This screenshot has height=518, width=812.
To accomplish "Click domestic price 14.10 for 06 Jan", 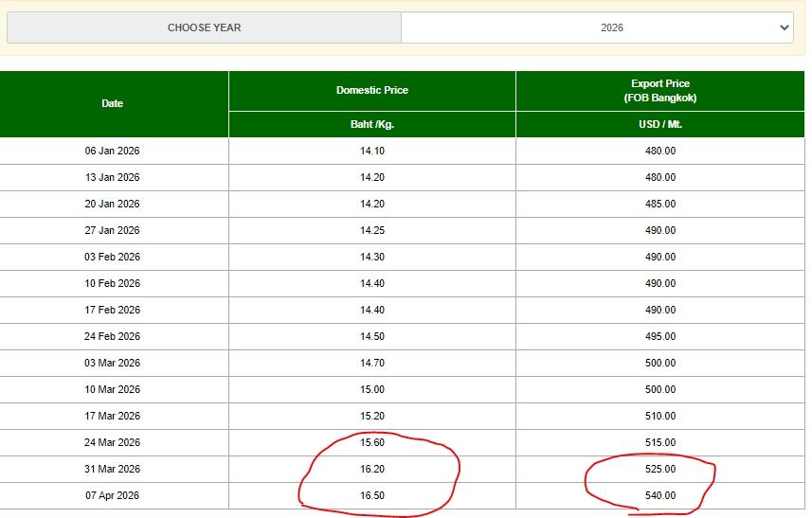I will coord(371,151).
